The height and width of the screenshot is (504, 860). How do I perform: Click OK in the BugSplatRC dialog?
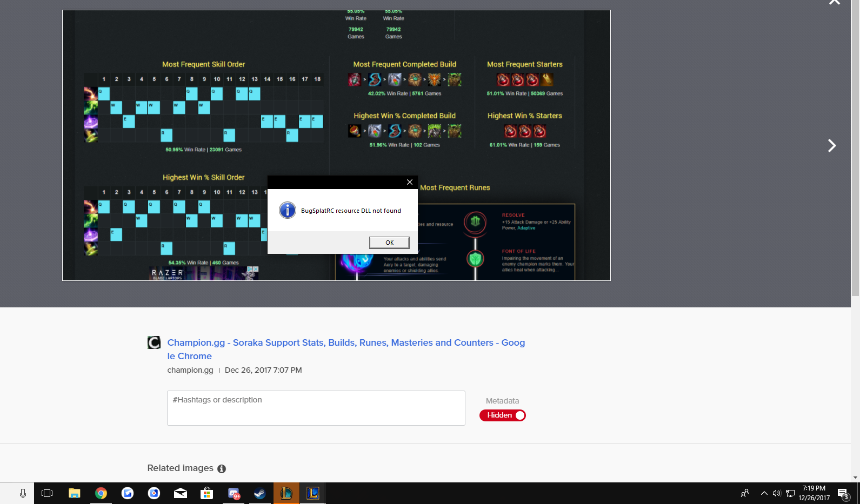pos(389,243)
